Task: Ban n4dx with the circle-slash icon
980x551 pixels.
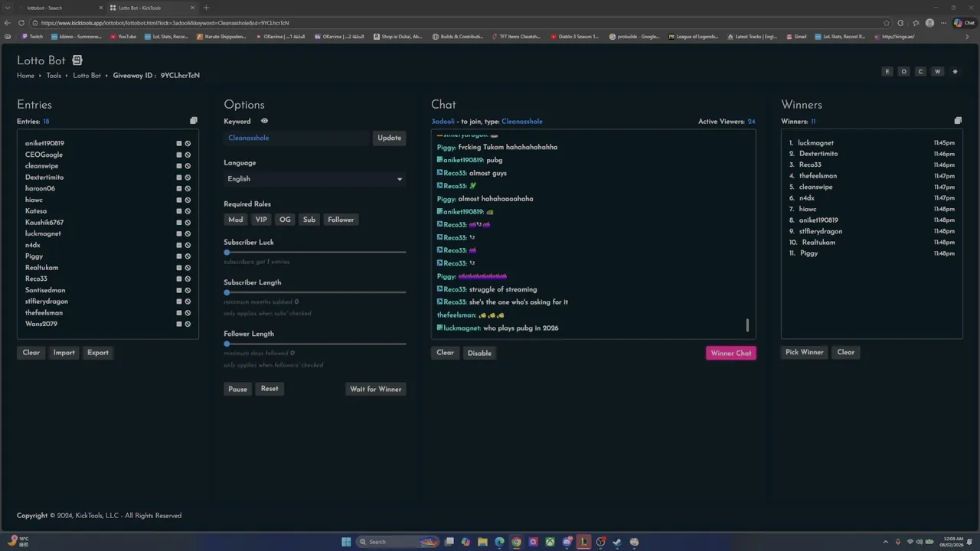Action: (x=188, y=245)
